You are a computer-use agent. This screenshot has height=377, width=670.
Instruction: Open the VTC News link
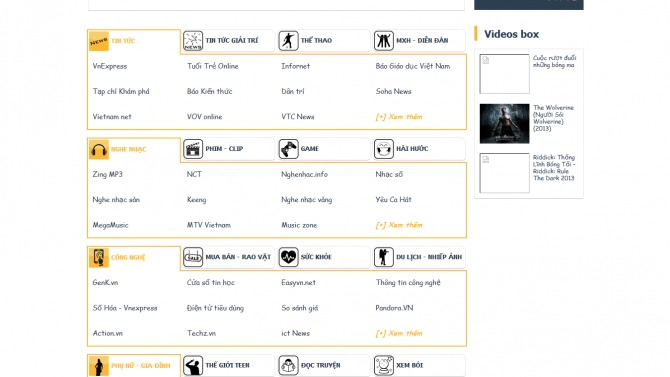pos(298,117)
